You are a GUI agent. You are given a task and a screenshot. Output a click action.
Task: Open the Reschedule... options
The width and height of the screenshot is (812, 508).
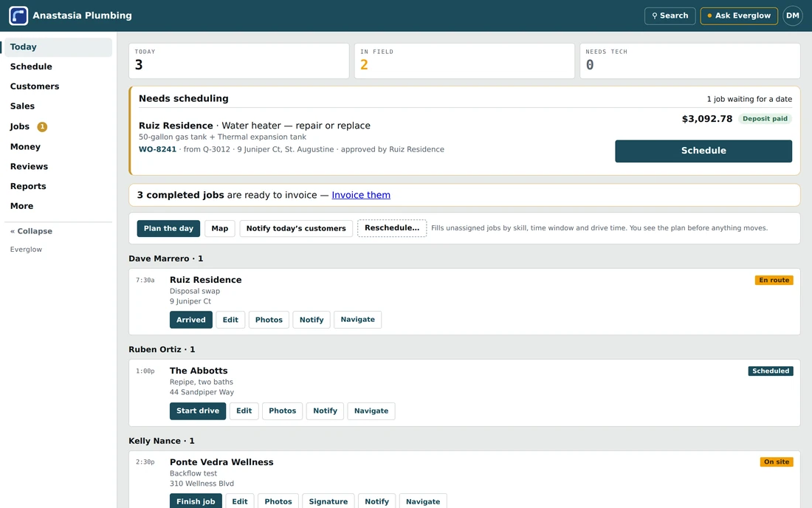pos(392,228)
